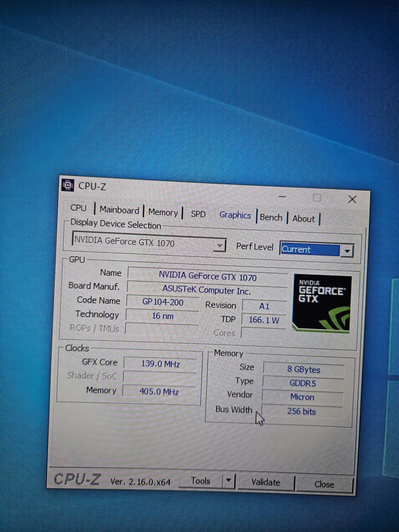Click the 405.0 MHz memory clock value

159,392
